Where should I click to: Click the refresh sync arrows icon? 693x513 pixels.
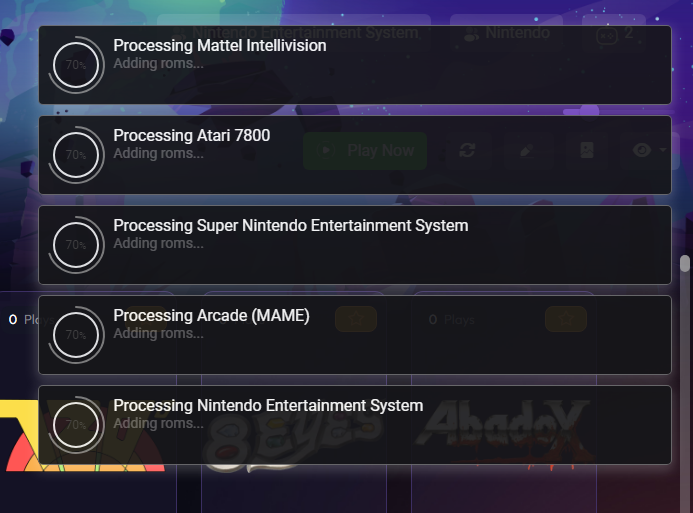[x=467, y=151]
